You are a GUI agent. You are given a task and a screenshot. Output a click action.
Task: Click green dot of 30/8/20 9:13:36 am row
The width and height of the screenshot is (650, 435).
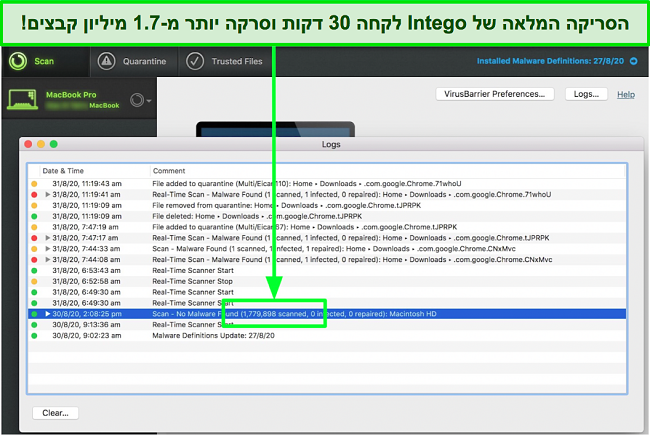pos(34,325)
